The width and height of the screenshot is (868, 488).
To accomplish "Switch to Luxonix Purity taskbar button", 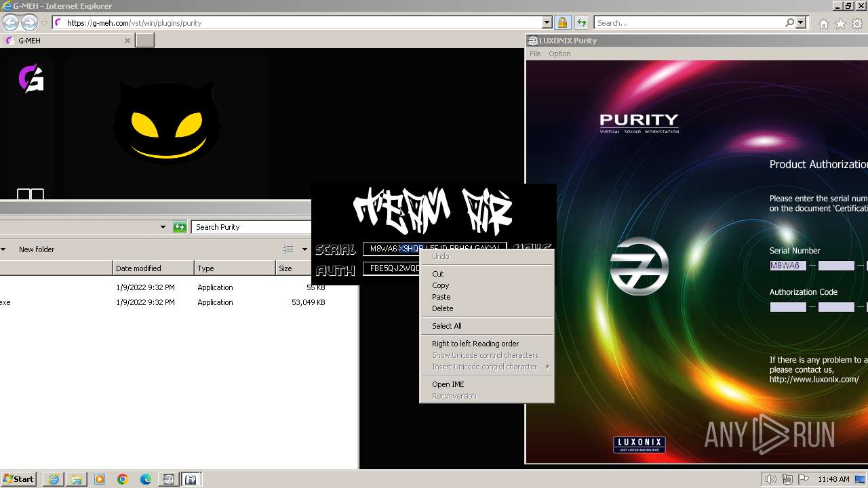I will pyautogui.click(x=169, y=479).
